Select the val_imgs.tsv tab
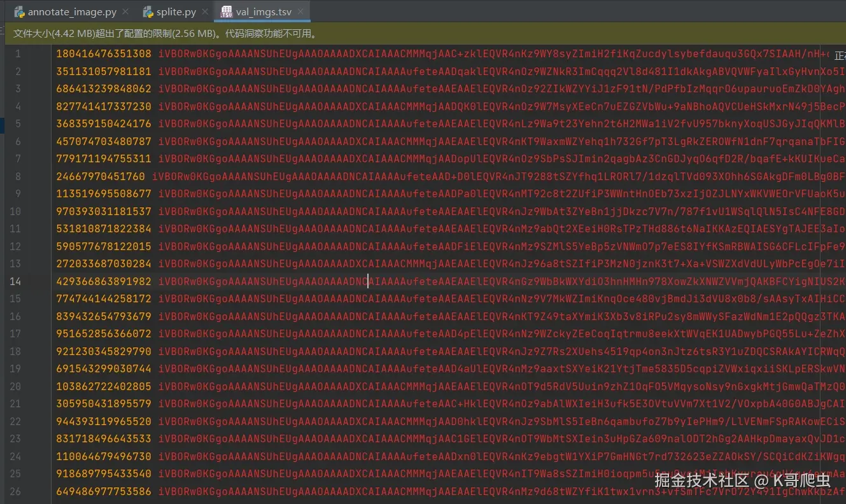This screenshot has height=504, width=846. (x=261, y=12)
